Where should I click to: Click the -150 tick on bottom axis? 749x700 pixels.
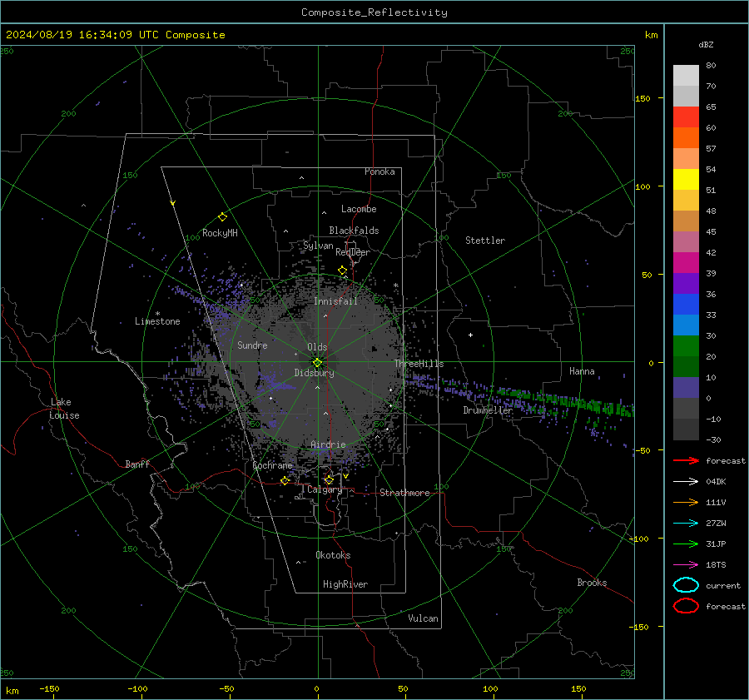tap(49, 689)
